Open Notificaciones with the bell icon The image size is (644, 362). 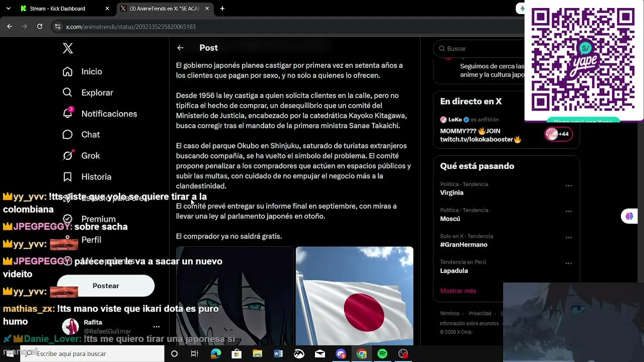pyautogui.click(x=100, y=114)
